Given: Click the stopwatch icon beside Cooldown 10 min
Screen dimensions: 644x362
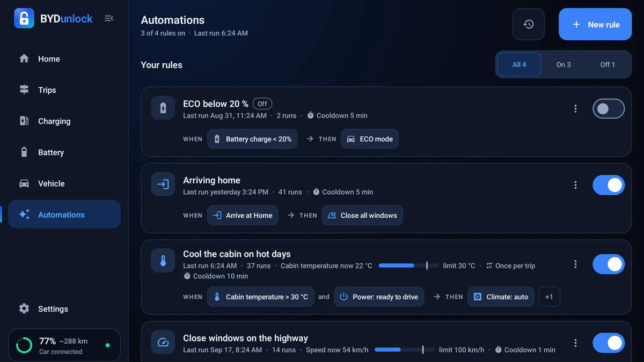Looking at the screenshot, I should tap(187, 276).
